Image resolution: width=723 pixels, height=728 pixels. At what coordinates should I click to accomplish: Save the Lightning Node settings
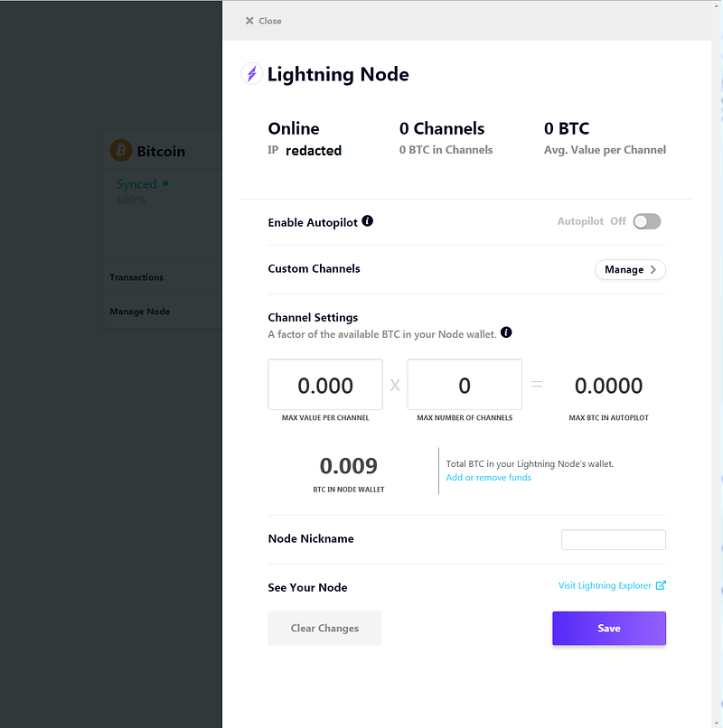609,628
